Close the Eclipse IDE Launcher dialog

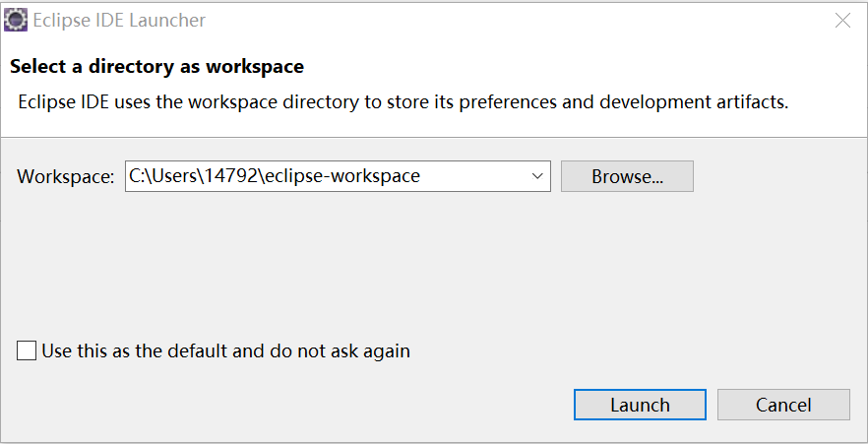pyautogui.click(x=842, y=21)
